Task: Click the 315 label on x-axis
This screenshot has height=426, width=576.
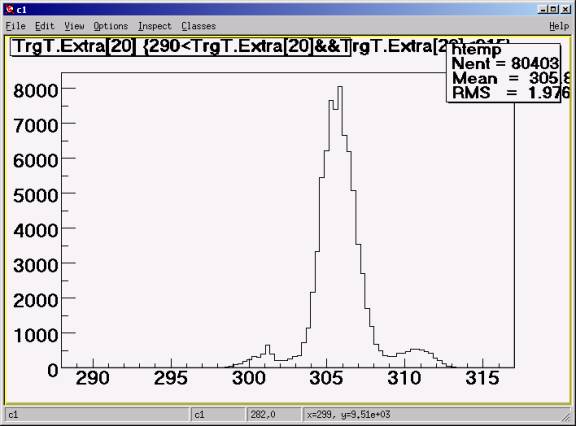Action: 482,378
